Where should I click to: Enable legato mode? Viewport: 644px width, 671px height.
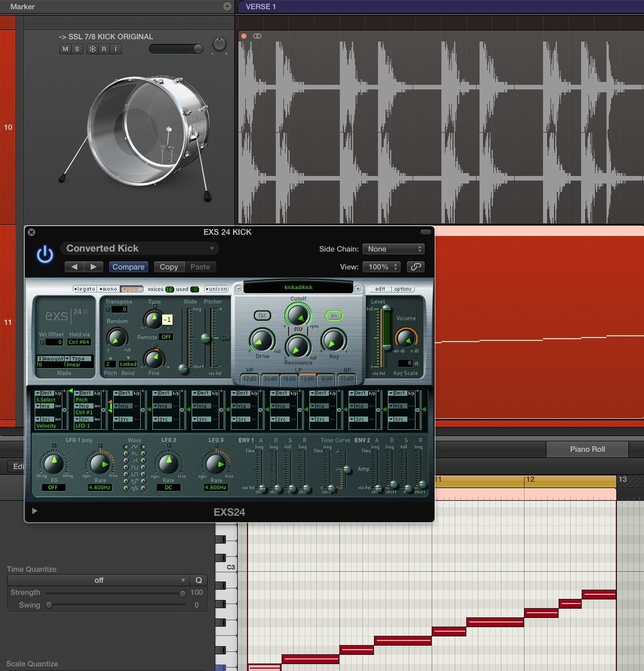click(84, 289)
